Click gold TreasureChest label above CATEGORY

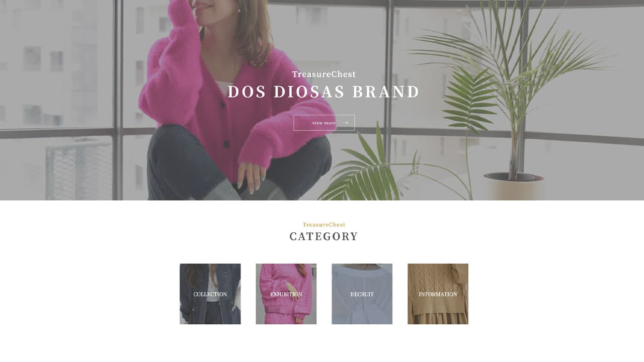324,225
